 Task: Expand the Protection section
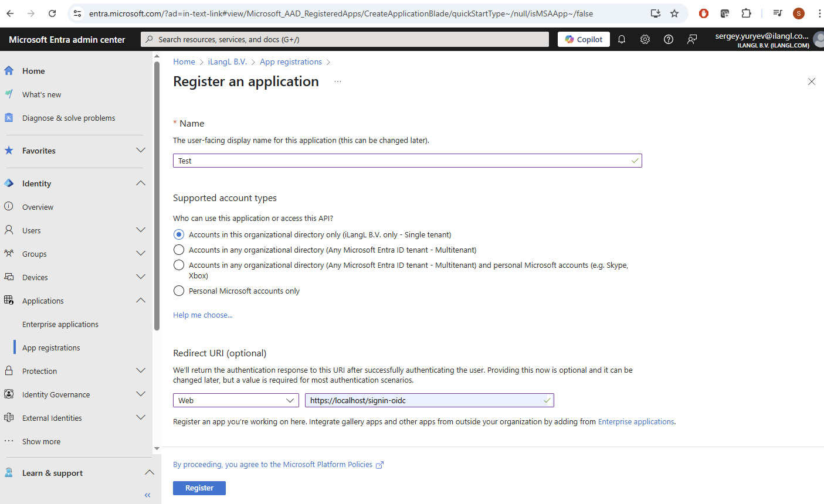141,371
